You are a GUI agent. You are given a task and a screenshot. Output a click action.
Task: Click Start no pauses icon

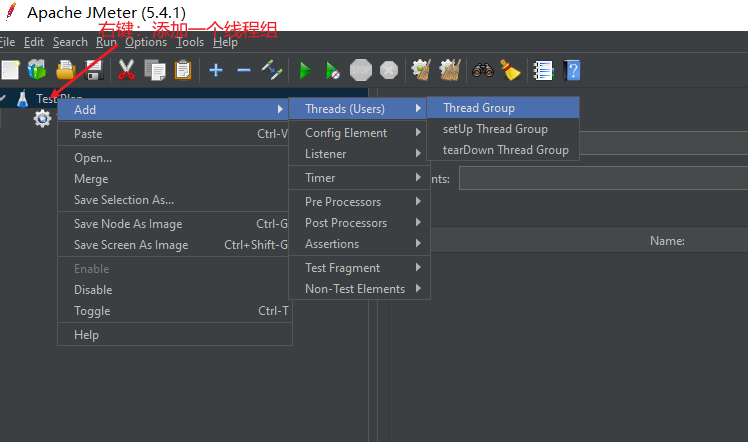coord(332,70)
